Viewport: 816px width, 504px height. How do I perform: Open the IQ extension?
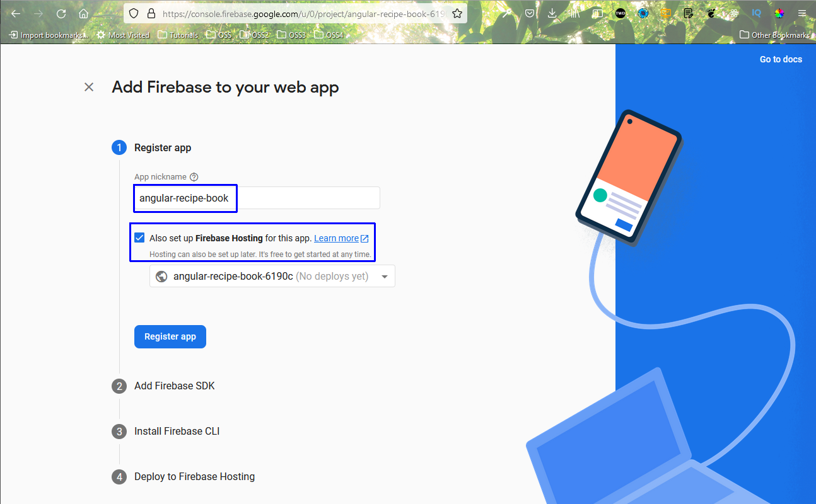(757, 13)
